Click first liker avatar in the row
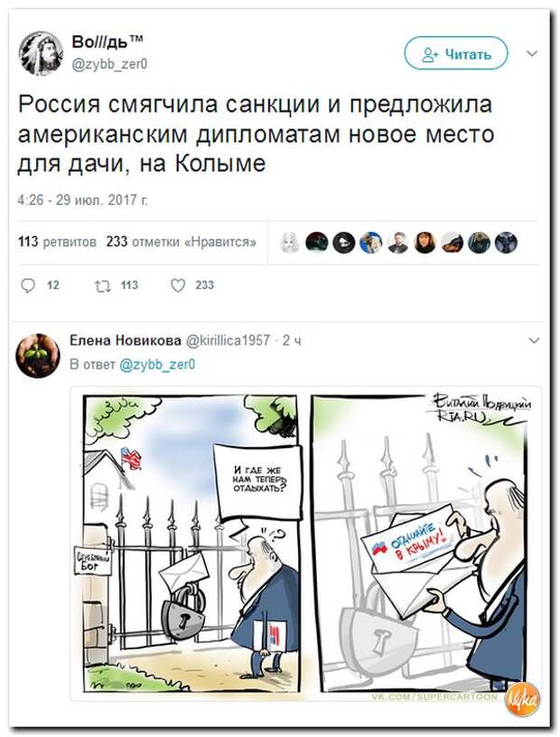 pyautogui.click(x=289, y=243)
